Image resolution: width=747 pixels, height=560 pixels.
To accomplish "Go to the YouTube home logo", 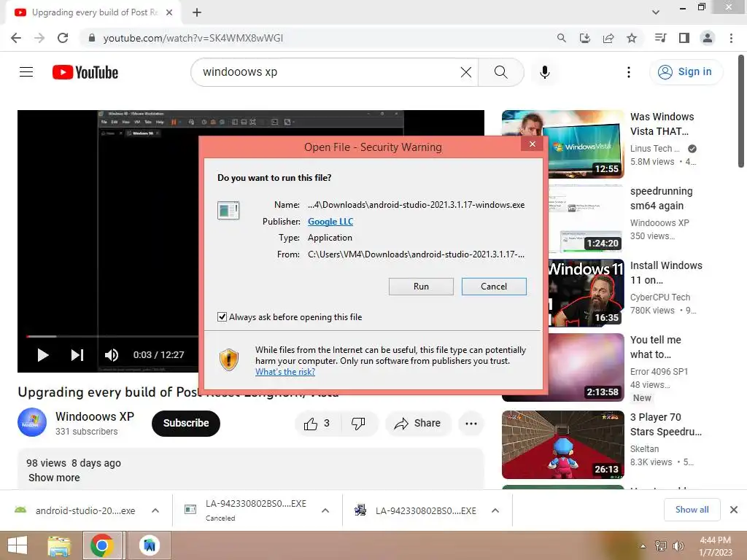I will point(85,72).
